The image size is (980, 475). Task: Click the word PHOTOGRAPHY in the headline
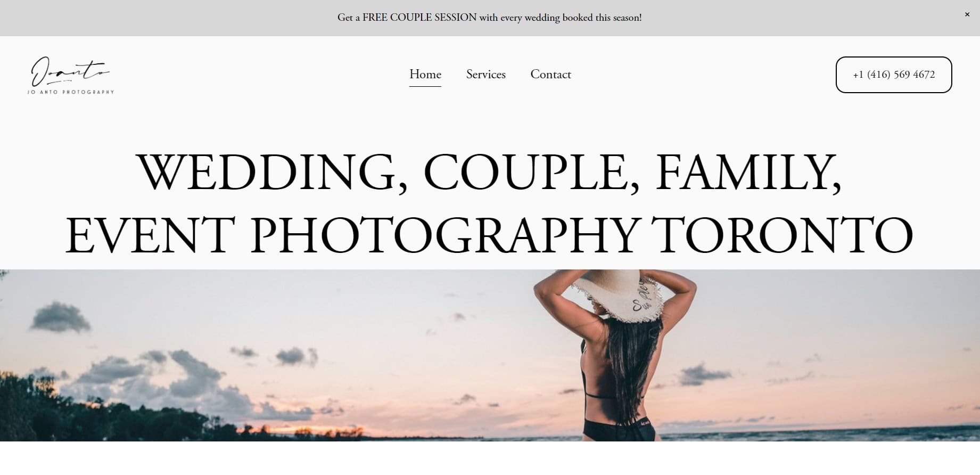(x=443, y=234)
